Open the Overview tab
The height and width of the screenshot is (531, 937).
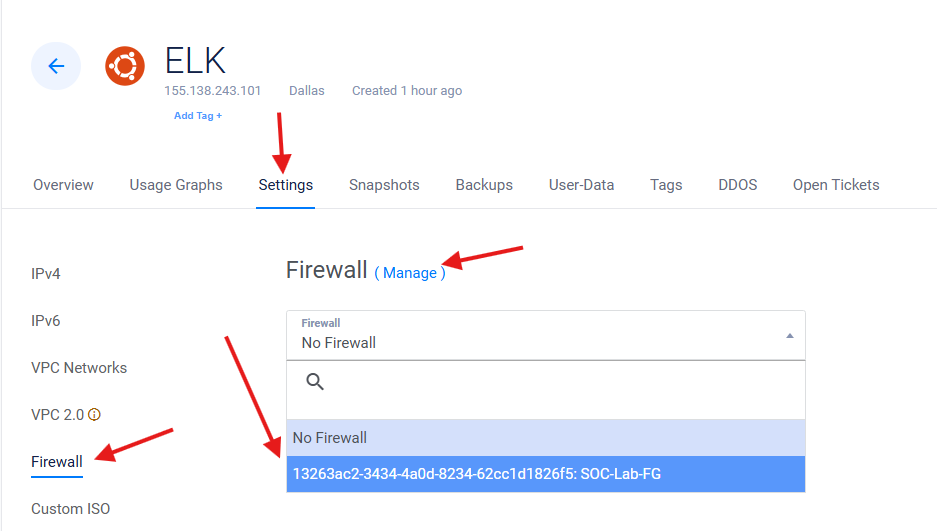(63, 185)
